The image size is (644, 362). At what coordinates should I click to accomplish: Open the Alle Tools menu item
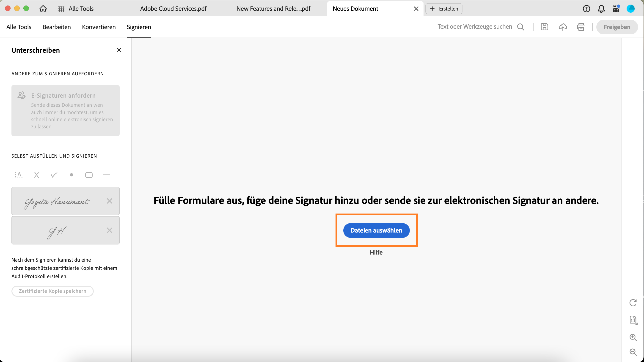coord(19,27)
